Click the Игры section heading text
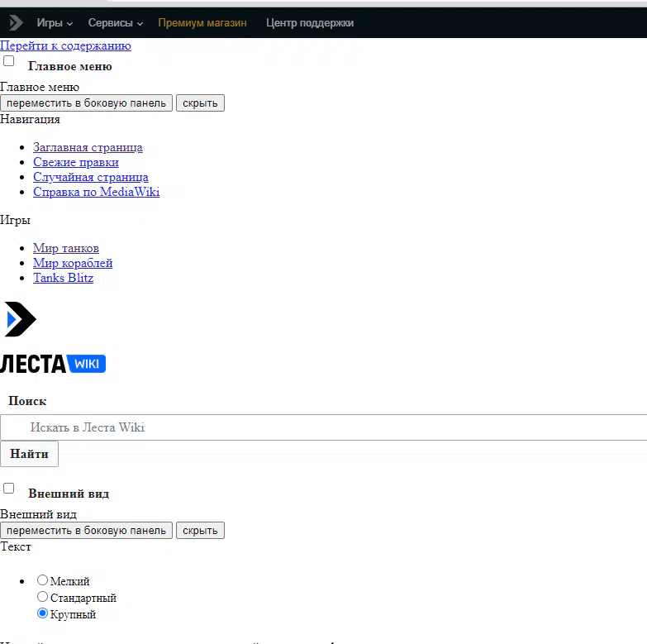Screen dimensions: 647x644 15,220
